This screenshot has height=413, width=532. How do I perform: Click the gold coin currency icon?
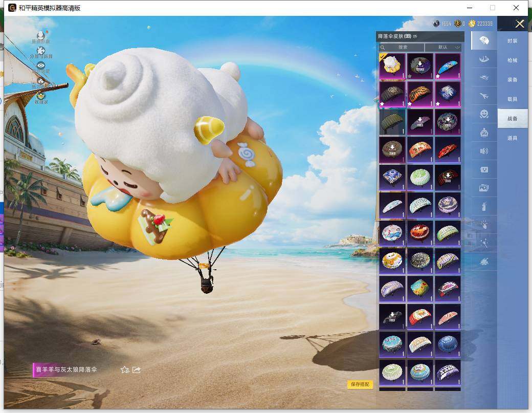click(472, 24)
